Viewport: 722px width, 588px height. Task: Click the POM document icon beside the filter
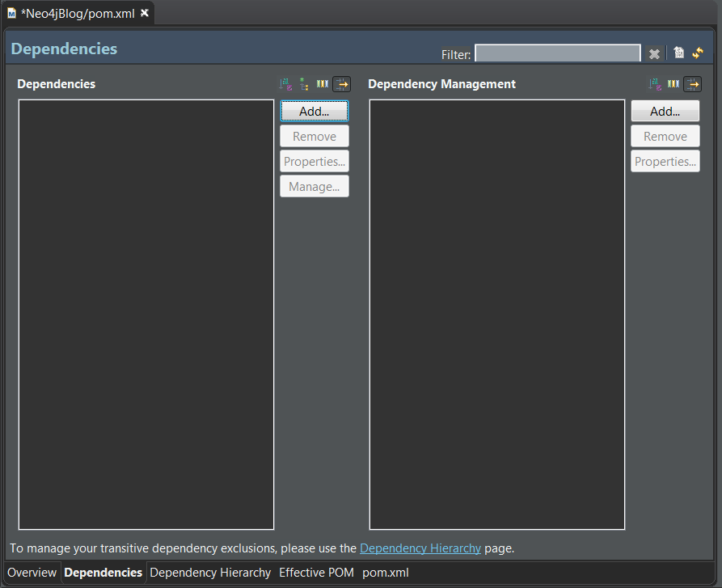[x=678, y=53]
